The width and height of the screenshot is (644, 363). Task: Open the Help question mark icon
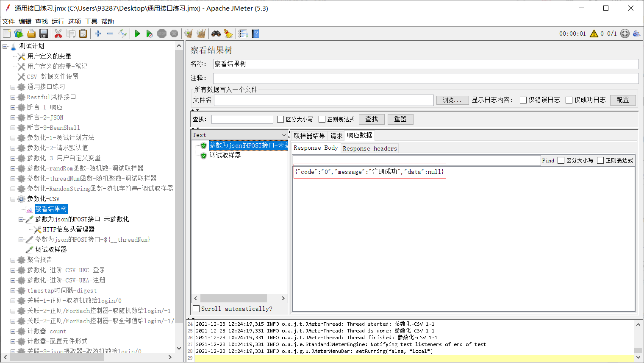click(255, 34)
